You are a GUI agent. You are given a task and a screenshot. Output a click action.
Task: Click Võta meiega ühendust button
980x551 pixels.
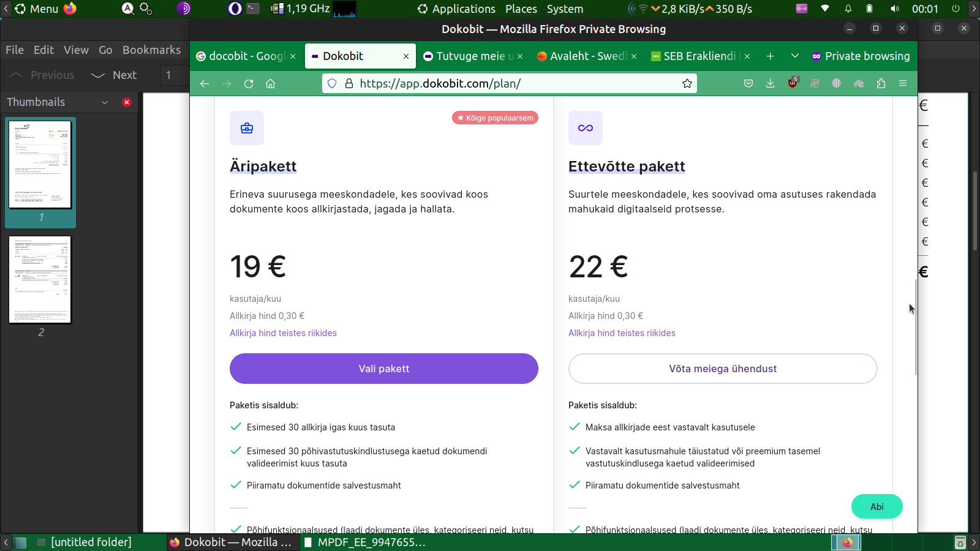tap(723, 369)
